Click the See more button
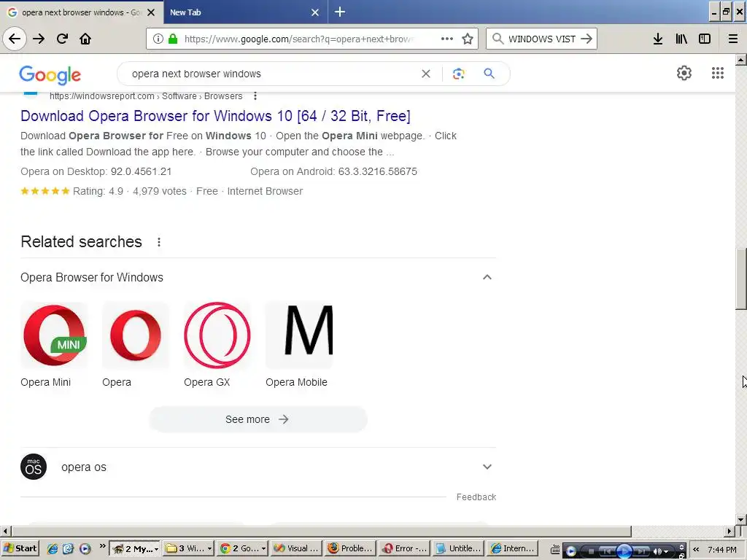 coord(258,419)
